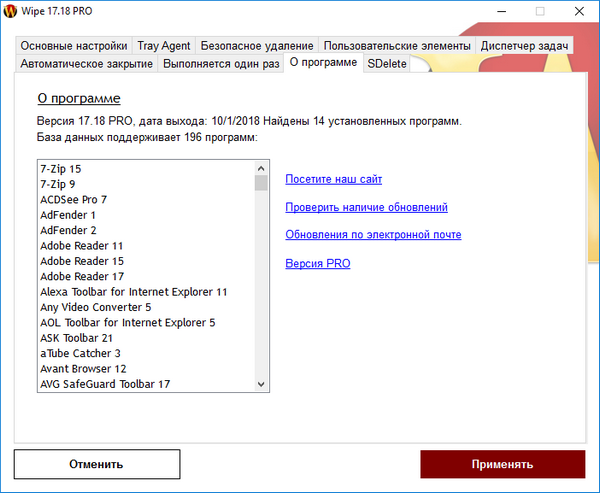Close the Wipe 17.18 PRO window
The width and height of the screenshot is (600, 493).
coord(579,12)
